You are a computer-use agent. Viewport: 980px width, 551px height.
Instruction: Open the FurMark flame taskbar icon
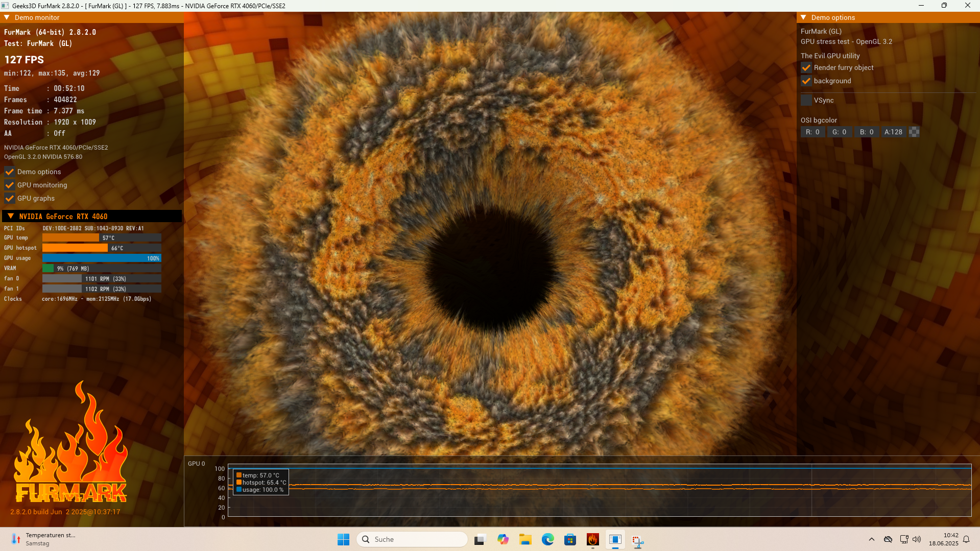(x=592, y=539)
